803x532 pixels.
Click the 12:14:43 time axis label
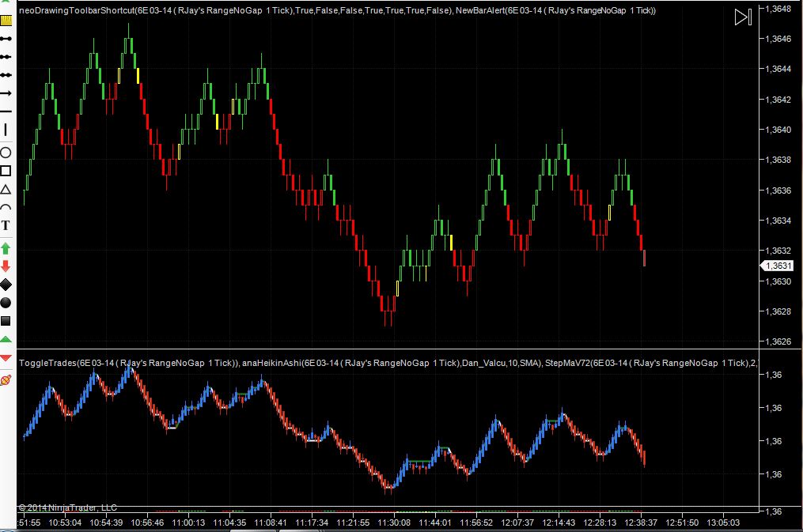pyautogui.click(x=559, y=523)
